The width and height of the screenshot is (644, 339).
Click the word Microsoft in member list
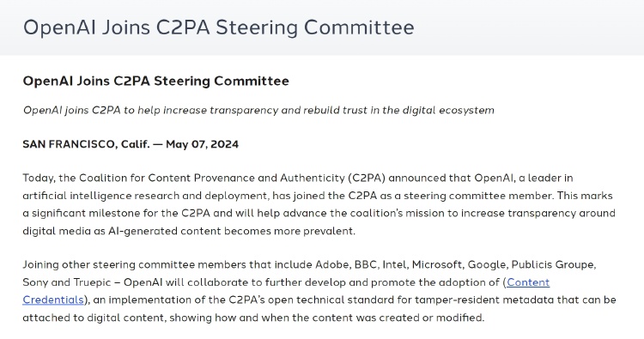(x=438, y=264)
